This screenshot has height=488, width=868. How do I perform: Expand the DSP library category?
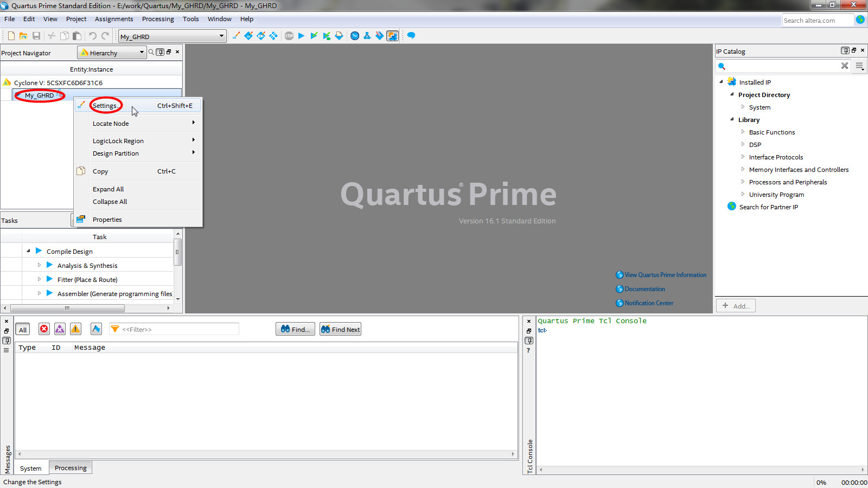[743, 144]
